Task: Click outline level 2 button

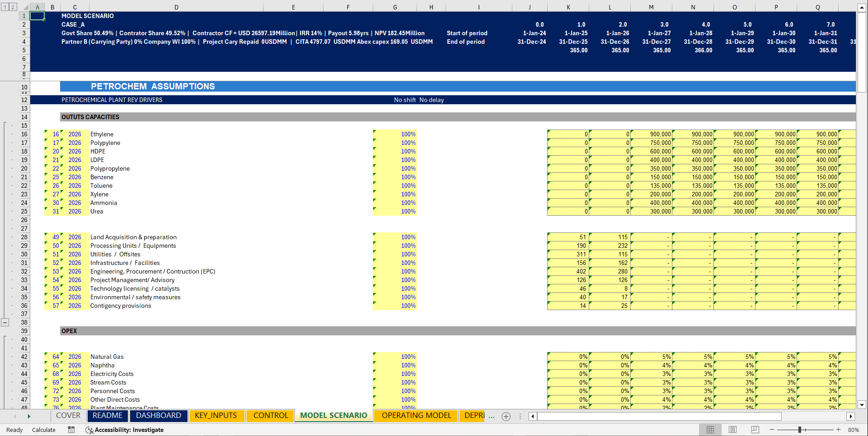Action: [x=12, y=7]
